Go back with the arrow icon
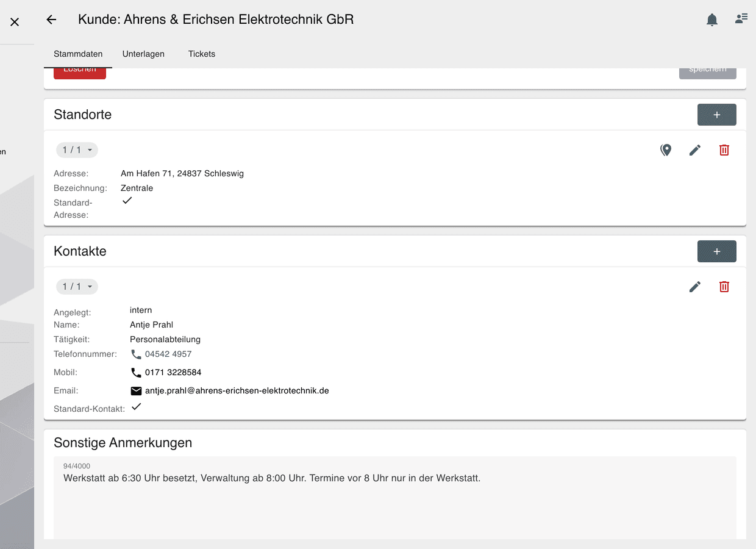This screenshot has width=756, height=549. coord(51,20)
